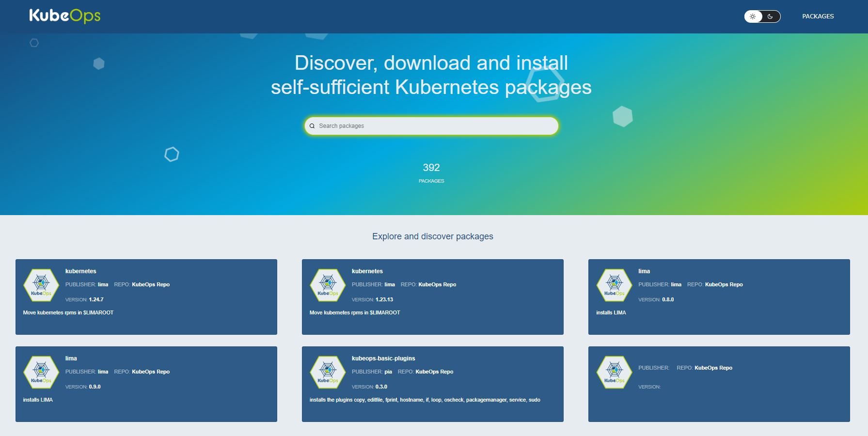Screen dimensions: 868x436
Task: Open the lima 0.9.0 package card
Action: pyautogui.click(x=146, y=384)
